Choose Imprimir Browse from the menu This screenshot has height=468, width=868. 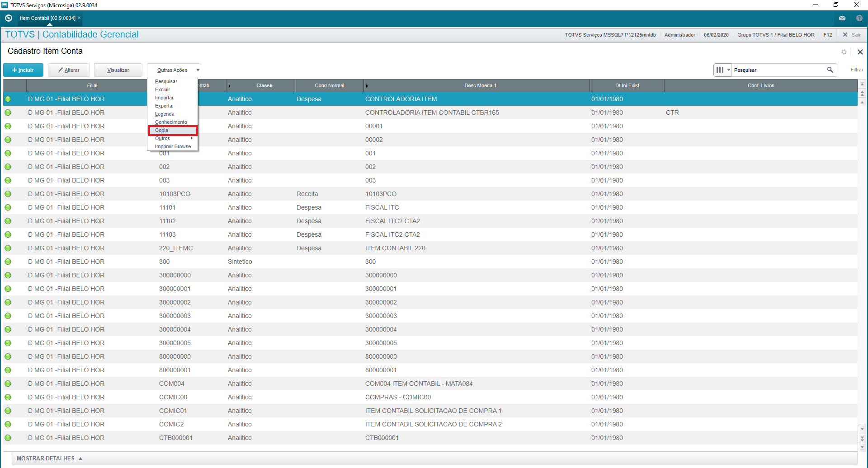[173, 147]
